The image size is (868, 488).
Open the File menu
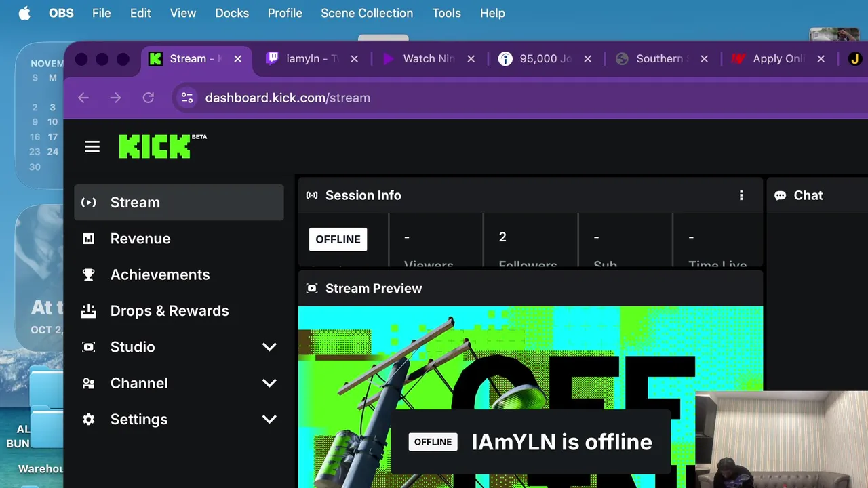[102, 14]
